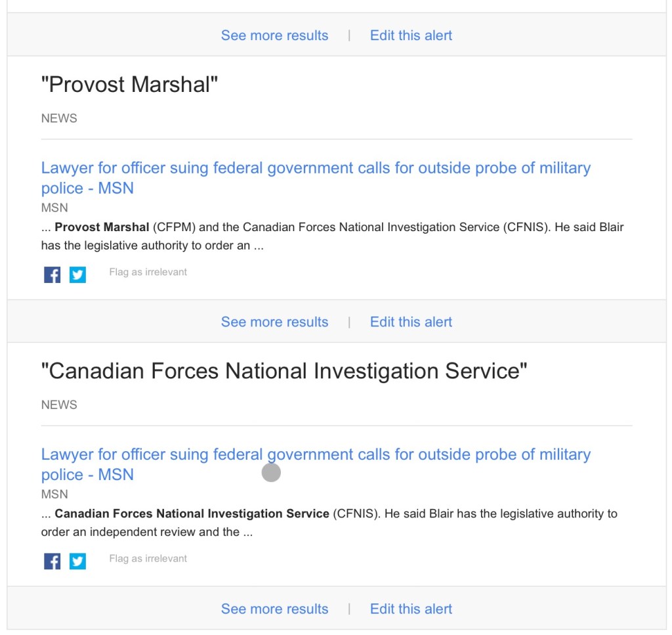Flag the Provost Marshal result as irrelevant
The image size is (672, 635).
(x=148, y=272)
